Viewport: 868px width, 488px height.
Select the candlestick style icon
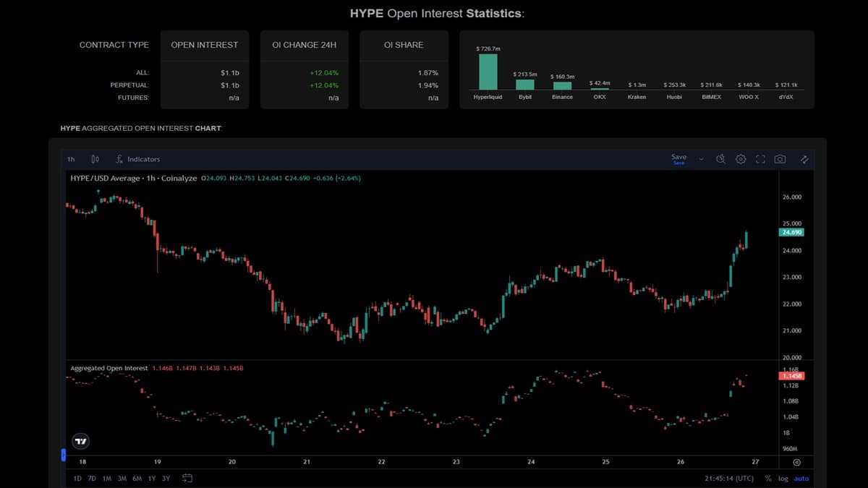[x=95, y=158]
